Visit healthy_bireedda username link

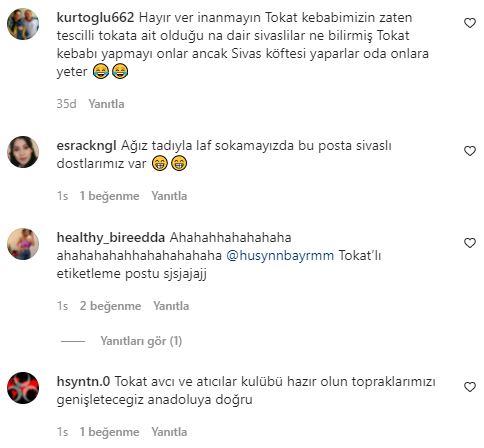coord(111,238)
